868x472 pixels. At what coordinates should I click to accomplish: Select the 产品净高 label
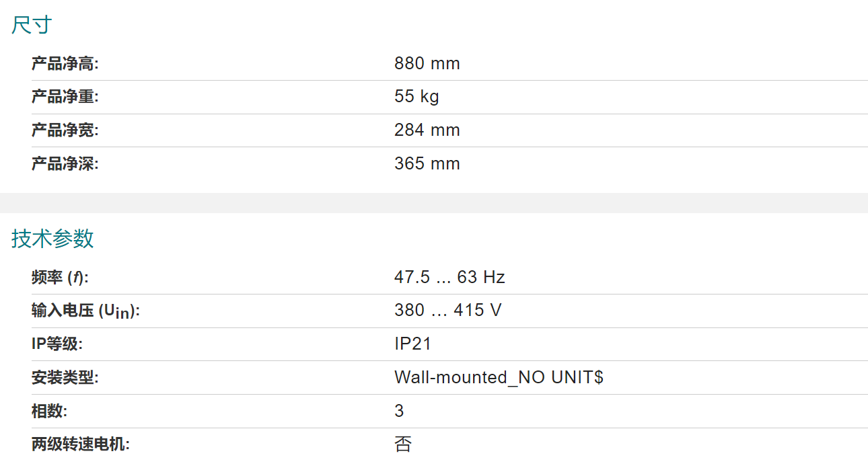pos(65,64)
